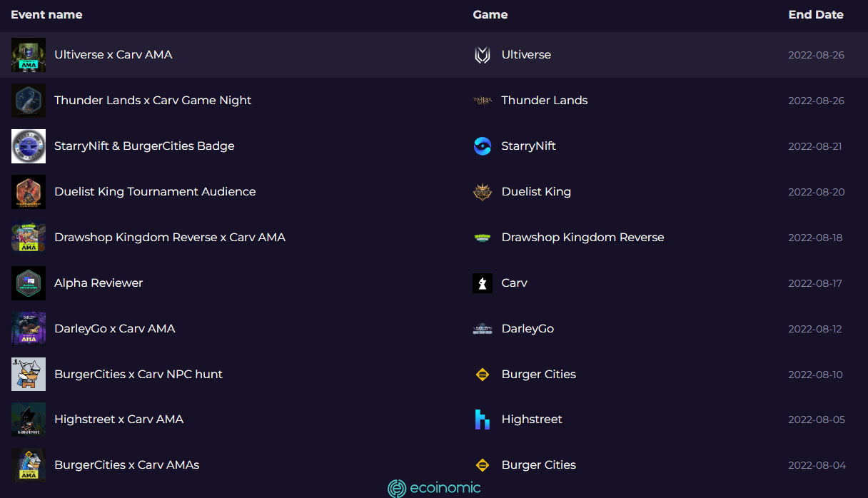Click the Duelist King crest icon
Viewport: 868px width, 498px height.
tap(483, 192)
